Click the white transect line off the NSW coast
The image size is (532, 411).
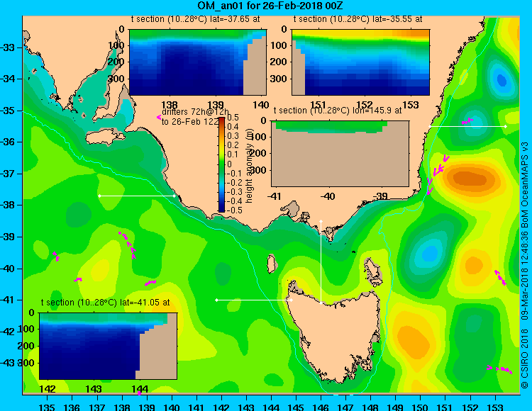pos(467,126)
